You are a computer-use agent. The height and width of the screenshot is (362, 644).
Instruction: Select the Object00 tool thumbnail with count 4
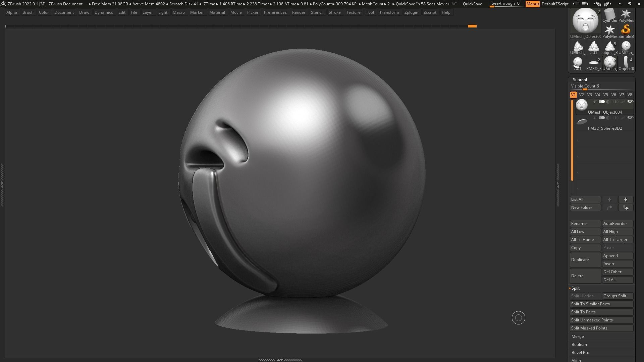[x=626, y=64]
